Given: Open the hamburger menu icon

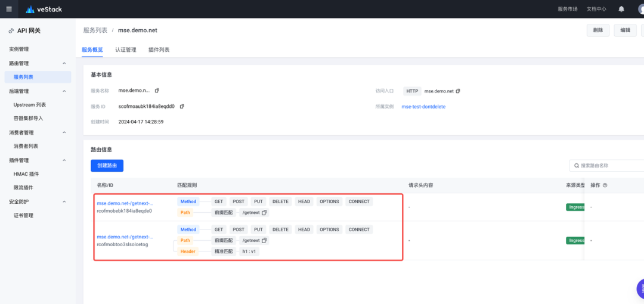Looking at the screenshot, I should (x=9, y=9).
